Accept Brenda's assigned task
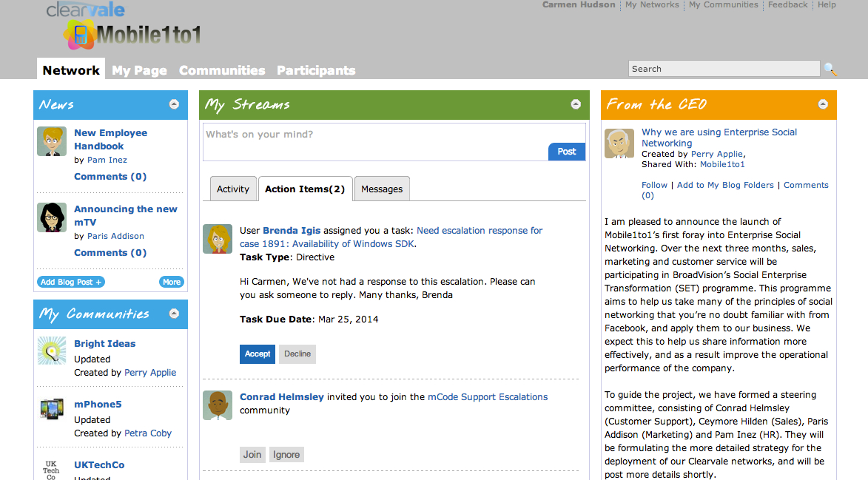Image resolution: width=868 pixels, height=480 pixels. (x=258, y=354)
